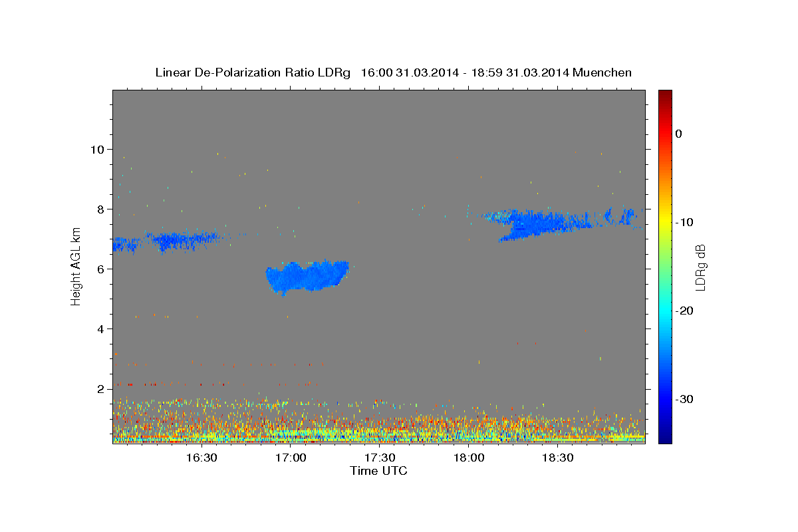This screenshot has width=798, height=532.
Task: Click the thin blue cloud layer near 7 km before 16:30
Action: coord(183,240)
